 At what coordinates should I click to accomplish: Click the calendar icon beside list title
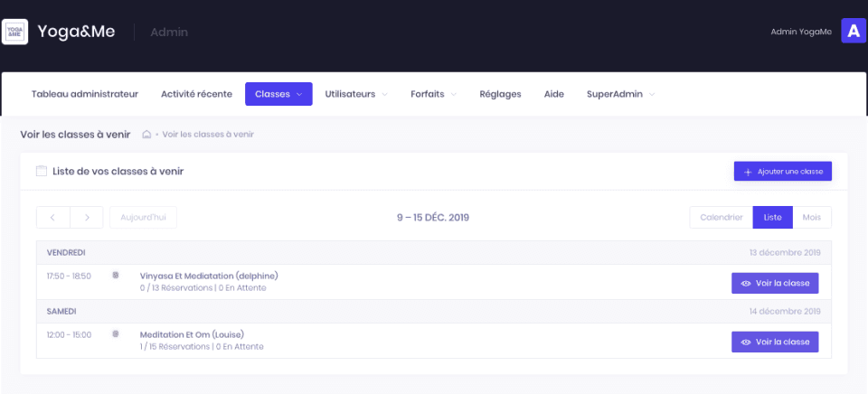tap(41, 171)
